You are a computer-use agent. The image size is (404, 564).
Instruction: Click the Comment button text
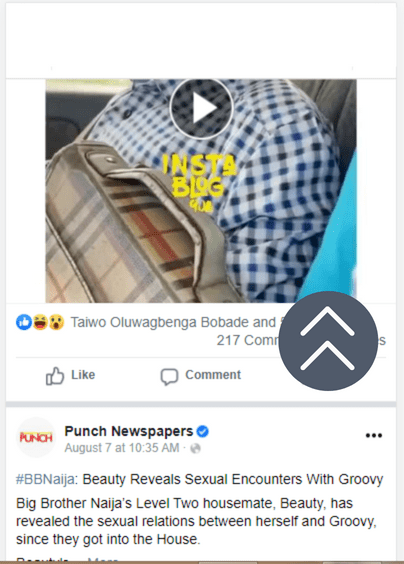[x=213, y=375]
